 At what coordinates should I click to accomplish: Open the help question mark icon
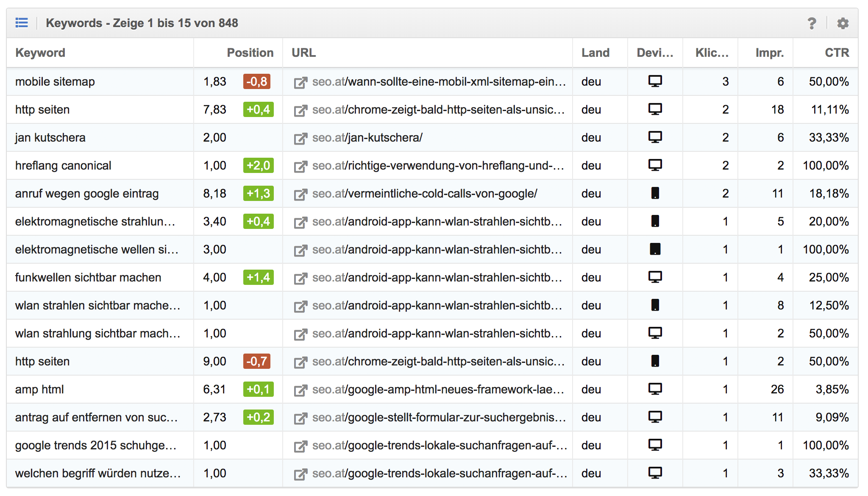click(812, 23)
